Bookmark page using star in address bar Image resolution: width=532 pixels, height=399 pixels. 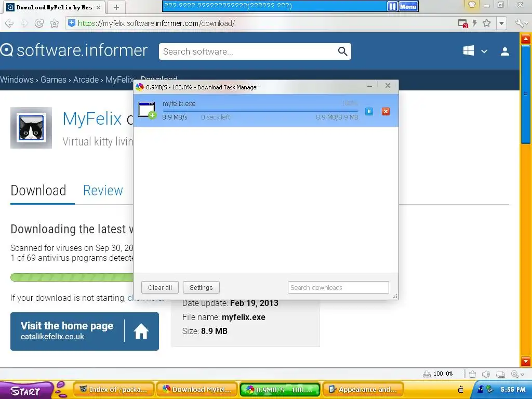(x=486, y=23)
